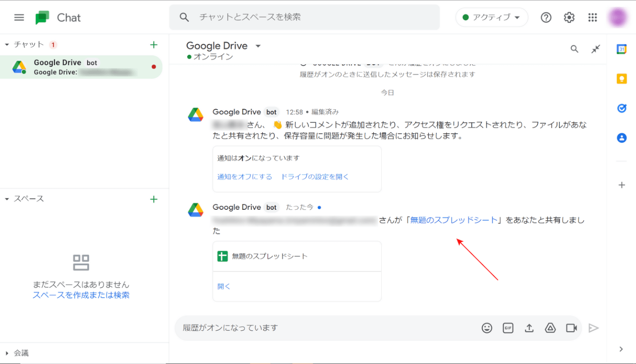Click 開く on the spreadsheet card
Screen dimensions: 636x364
pos(224,286)
